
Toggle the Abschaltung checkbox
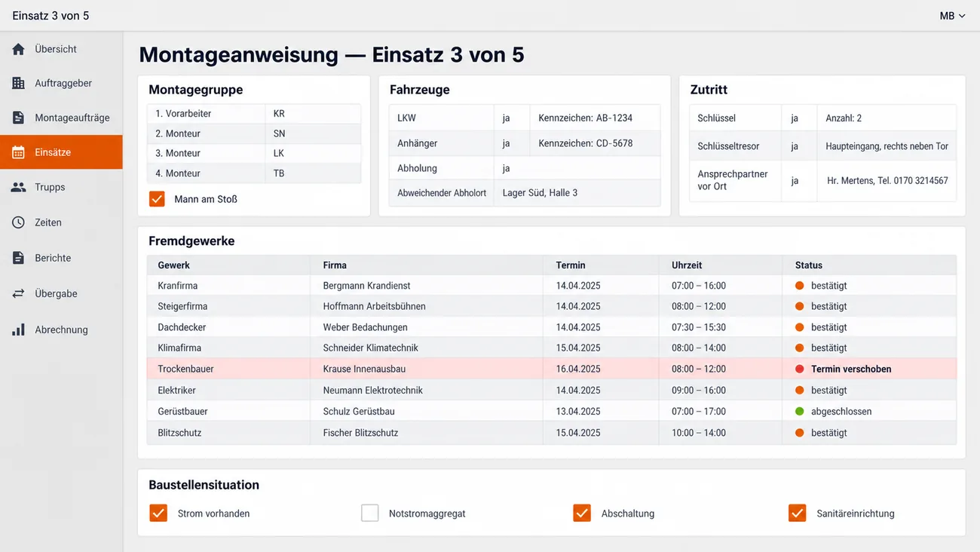581,513
